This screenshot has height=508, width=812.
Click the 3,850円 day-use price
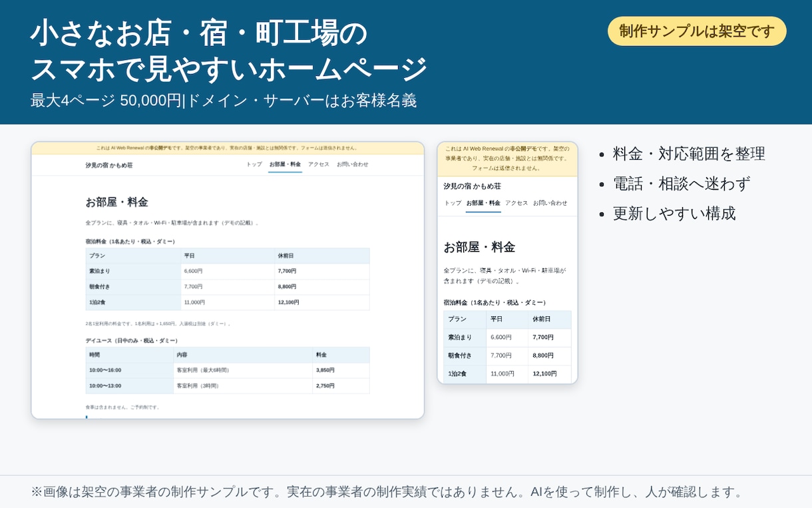point(325,370)
